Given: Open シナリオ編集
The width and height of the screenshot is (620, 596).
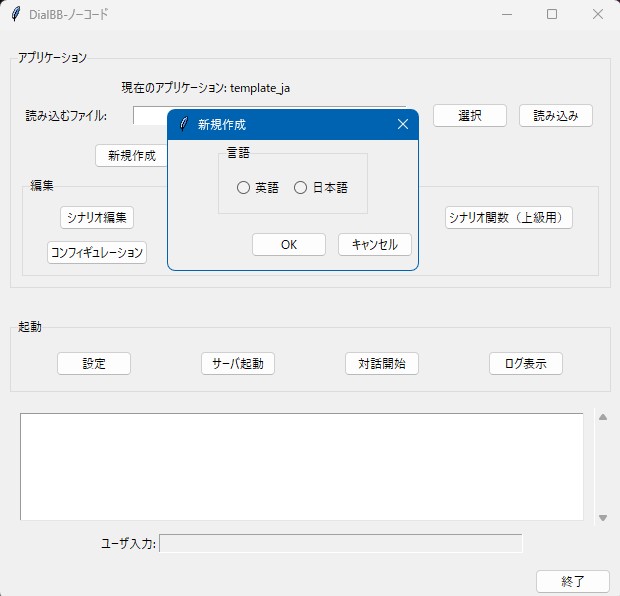Looking at the screenshot, I should (x=97, y=217).
